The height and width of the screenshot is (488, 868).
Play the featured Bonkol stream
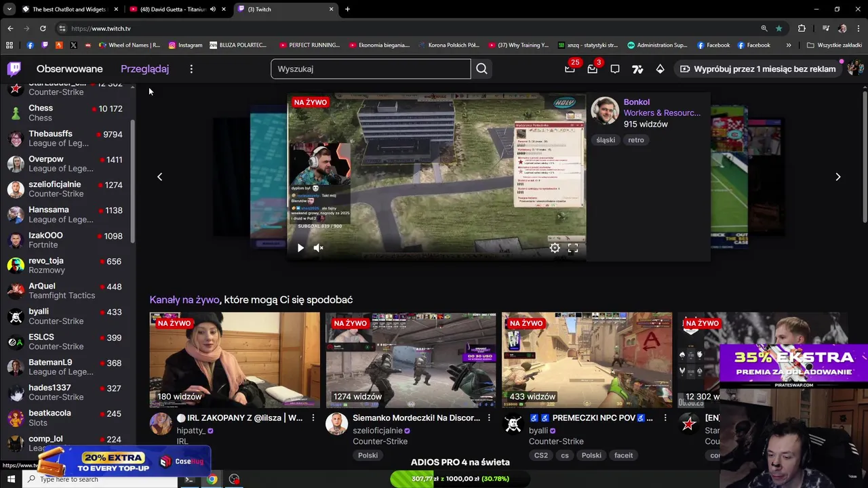click(x=300, y=248)
